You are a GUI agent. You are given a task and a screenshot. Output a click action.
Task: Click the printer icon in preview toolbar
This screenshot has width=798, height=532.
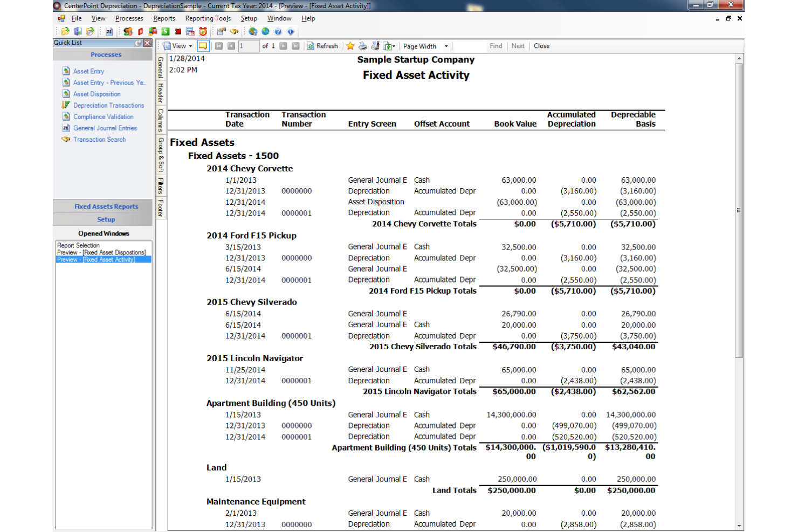tap(363, 46)
